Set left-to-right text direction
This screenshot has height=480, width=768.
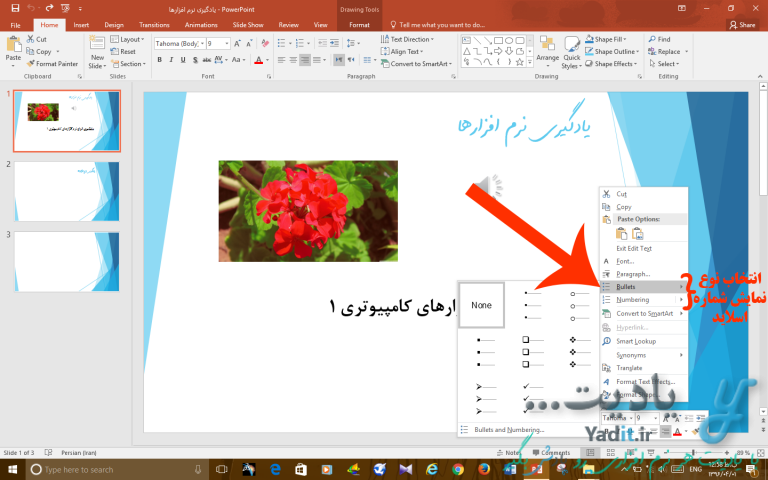click(339, 60)
